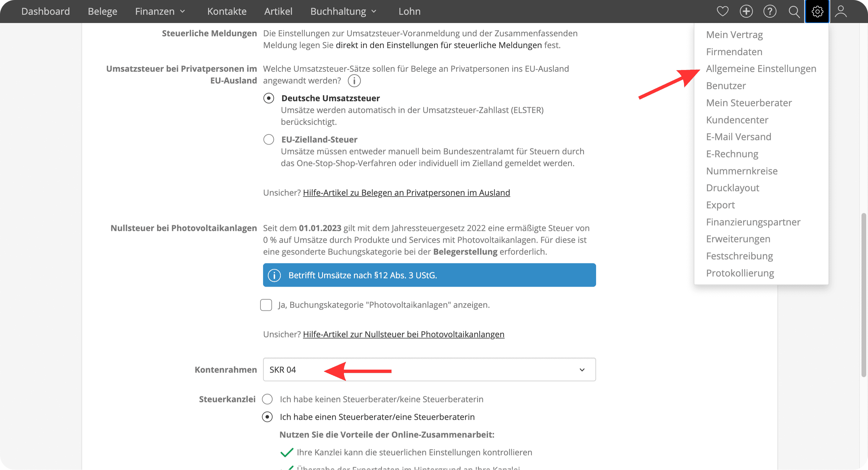Choose 'Ich habe keinen Steuerberater' option
Screen dimensions: 868x470
click(267, 399)
